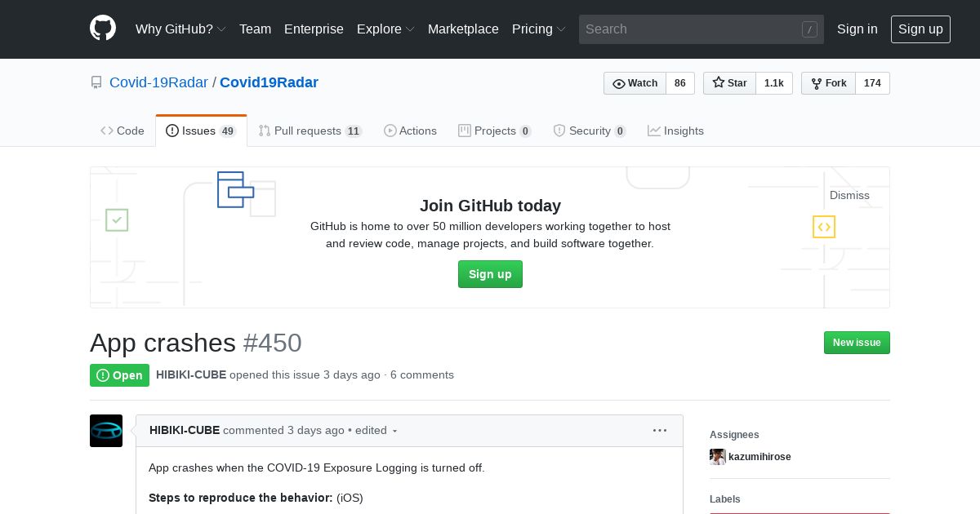Screen dimensions: 980x514
Task: Expand the Why GitHub? dropdown
Action: click(180, 29)
